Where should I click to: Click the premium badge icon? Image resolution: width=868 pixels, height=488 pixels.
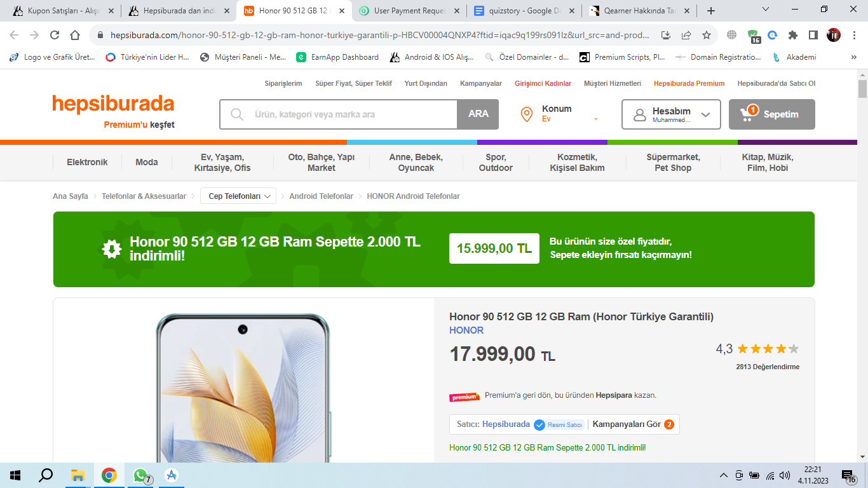(x=465, y=396)
